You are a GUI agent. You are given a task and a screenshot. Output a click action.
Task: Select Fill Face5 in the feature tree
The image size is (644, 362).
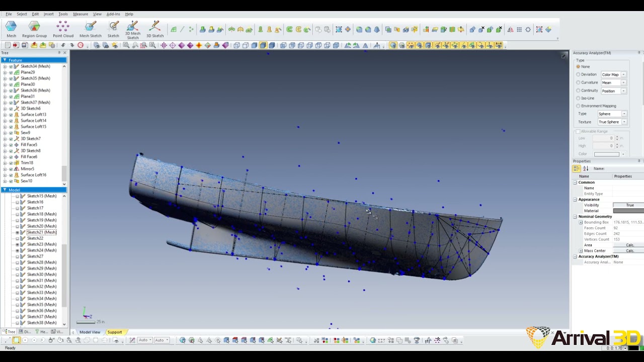pyautogui.click(x=29, y=145)
